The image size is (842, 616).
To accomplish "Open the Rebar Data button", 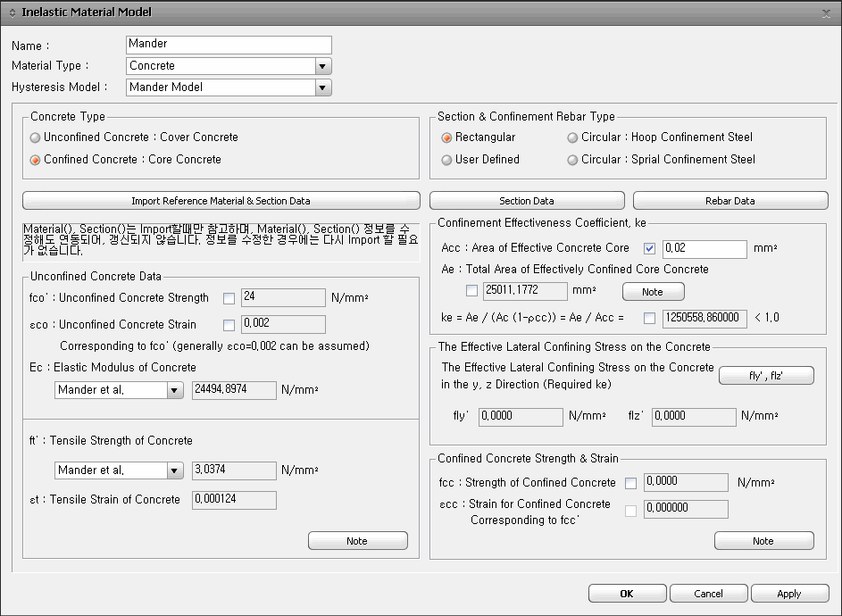I will tap(729, 201).
